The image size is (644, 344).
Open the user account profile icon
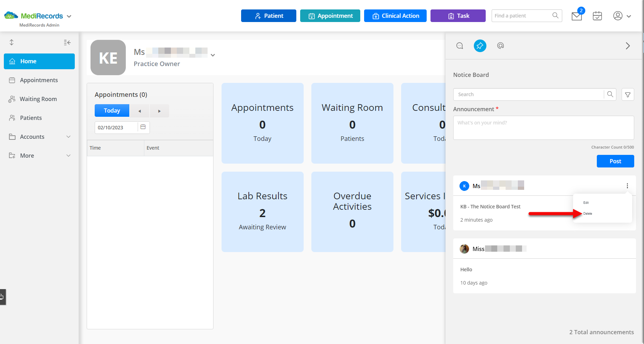[618, 16]
